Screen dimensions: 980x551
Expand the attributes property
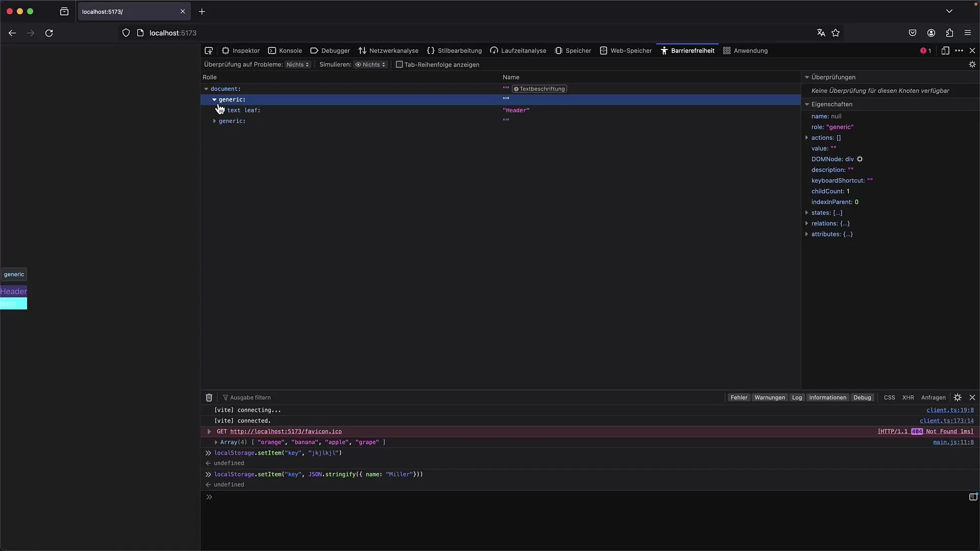pos(807,234)
